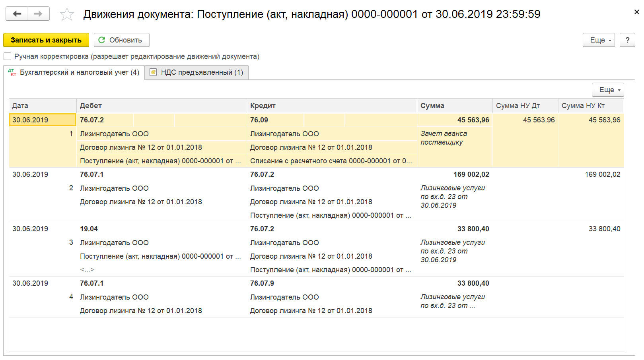
Task: Click the back arrow navigation icon
Action: click(x=17, y=14)
